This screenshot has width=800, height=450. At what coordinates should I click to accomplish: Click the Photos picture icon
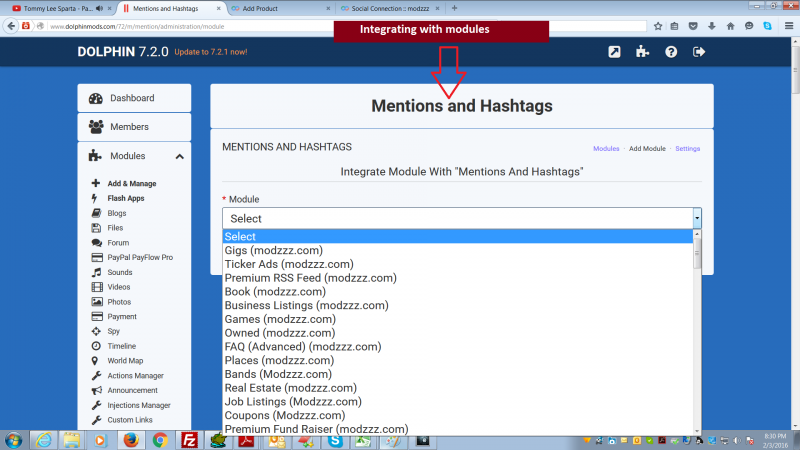click(97, 302)
